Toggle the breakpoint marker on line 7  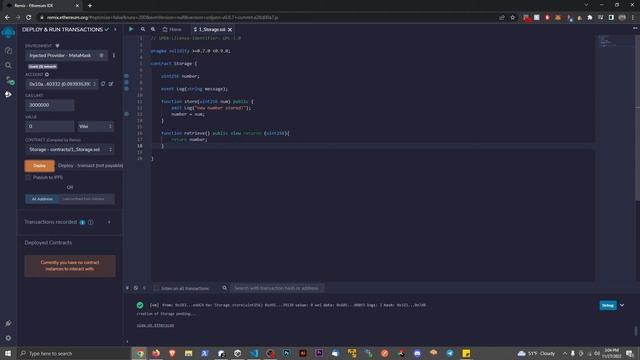(127, 76)
